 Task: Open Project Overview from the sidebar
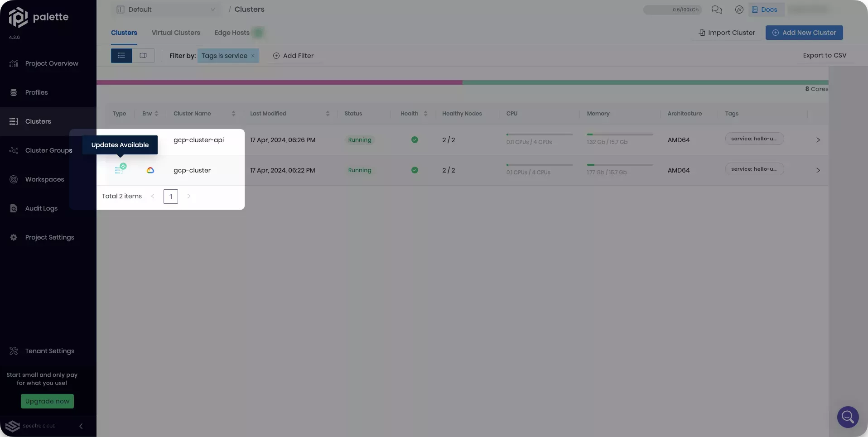(51, 63)
